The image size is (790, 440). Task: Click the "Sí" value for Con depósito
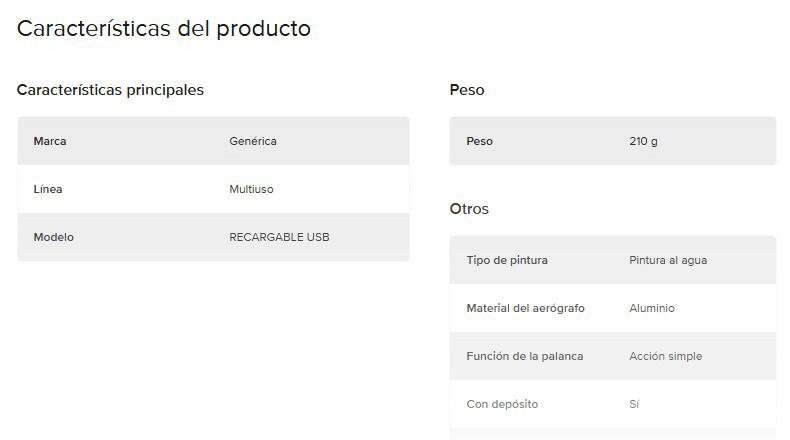(x=634, y=404)
